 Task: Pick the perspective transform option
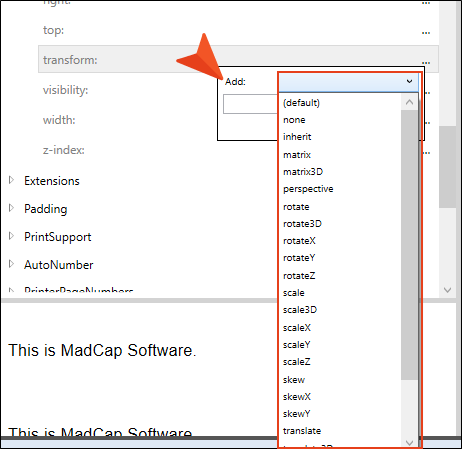(x=308, y=189)
